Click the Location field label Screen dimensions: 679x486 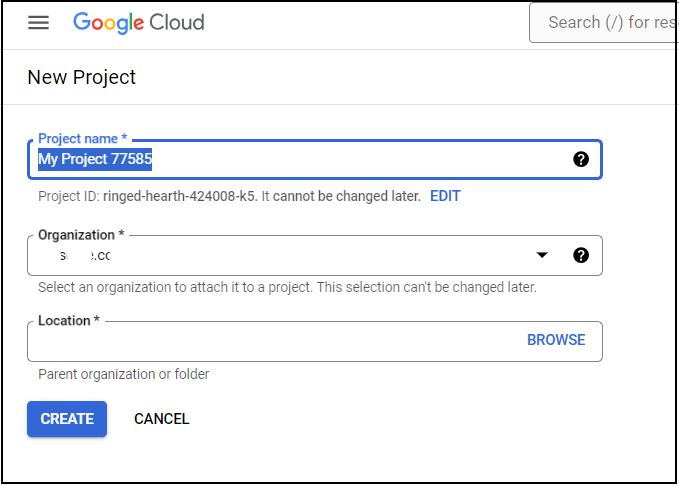pos(69,321)
